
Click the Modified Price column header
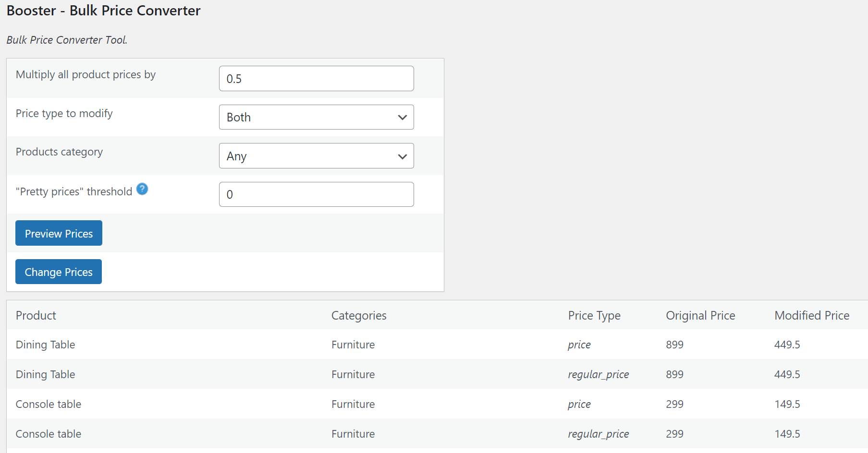pos(811,315)
